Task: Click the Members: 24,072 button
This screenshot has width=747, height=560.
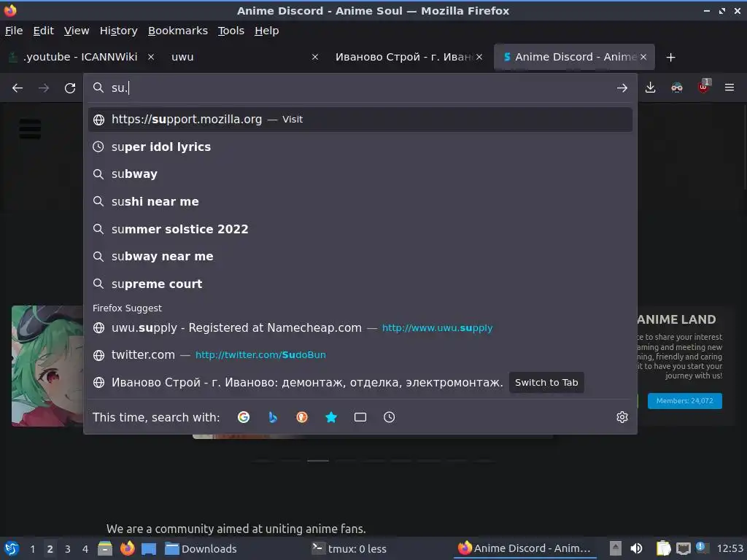Action: click(x=684, y=401)
